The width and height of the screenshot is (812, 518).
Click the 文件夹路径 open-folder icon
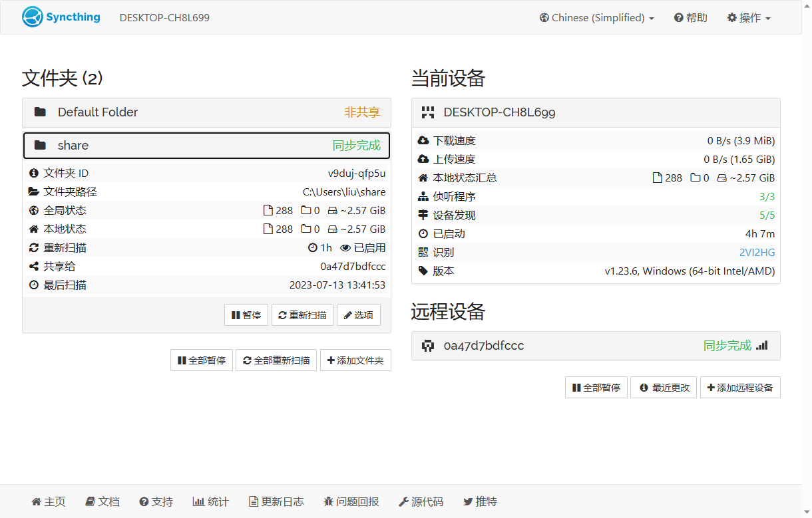tap(34, 192)
